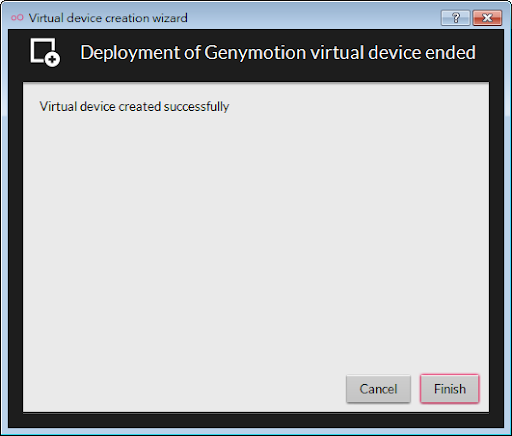Click the separator line below the buttons
Screen dimensions: 512x436
pos(256,413)
